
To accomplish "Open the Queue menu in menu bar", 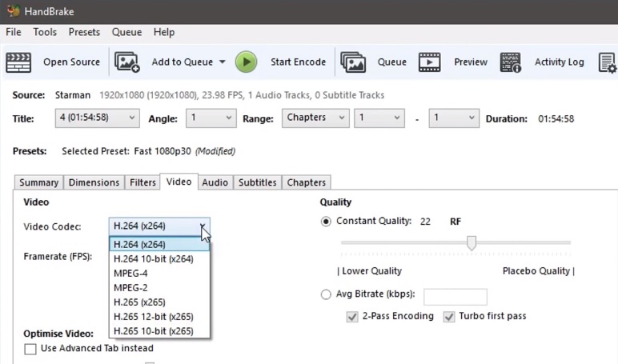I will [126, 32].
